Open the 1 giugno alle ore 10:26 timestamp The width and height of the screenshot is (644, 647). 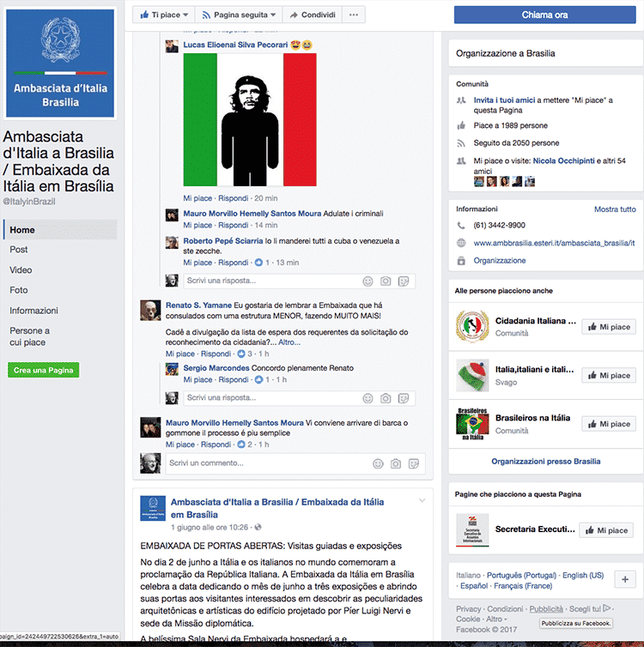210,528
